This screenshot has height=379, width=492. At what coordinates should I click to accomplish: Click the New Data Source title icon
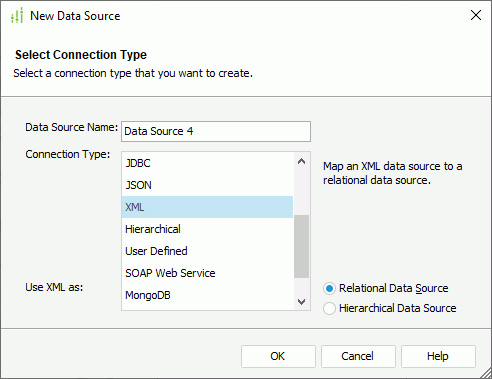[x=17, y=16]
